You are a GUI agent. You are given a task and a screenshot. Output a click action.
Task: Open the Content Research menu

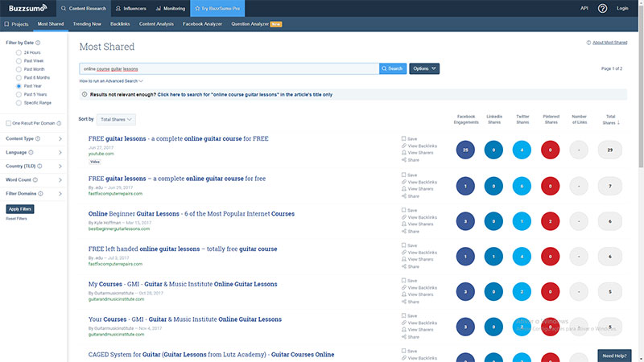click(x=84, y=8)
